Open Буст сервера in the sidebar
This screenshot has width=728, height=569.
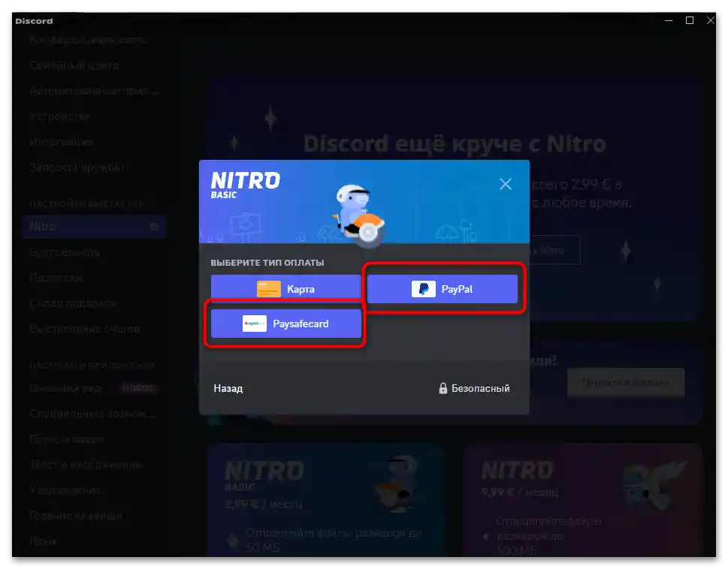(65, 252)
